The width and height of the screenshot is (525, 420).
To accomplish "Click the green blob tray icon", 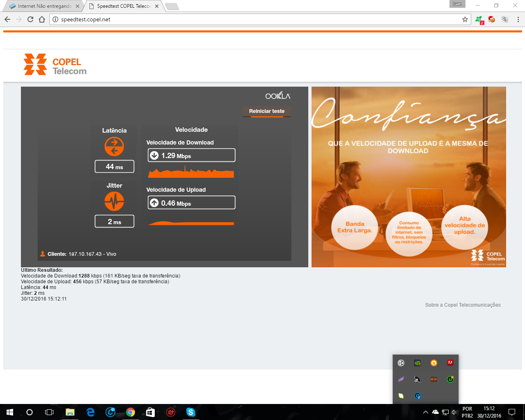I will [401, 396].
